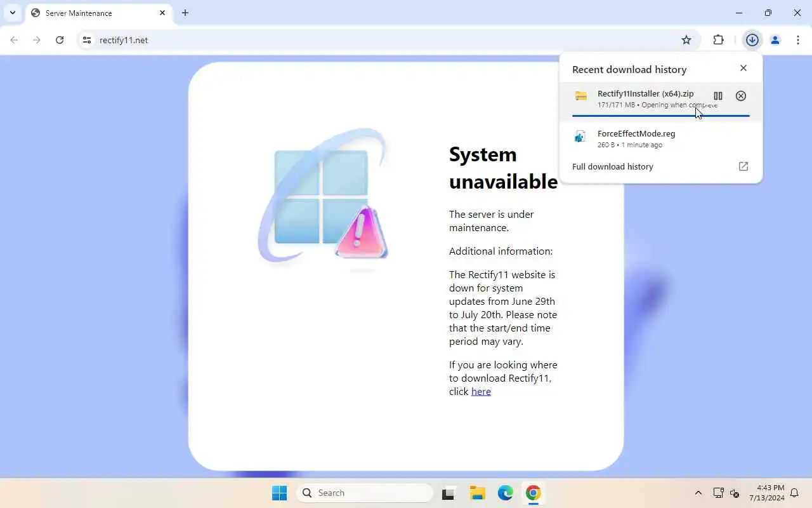Launch Microsoft Edge from taskbar
This screenshot has width=812, height=508.
point(505,493)
